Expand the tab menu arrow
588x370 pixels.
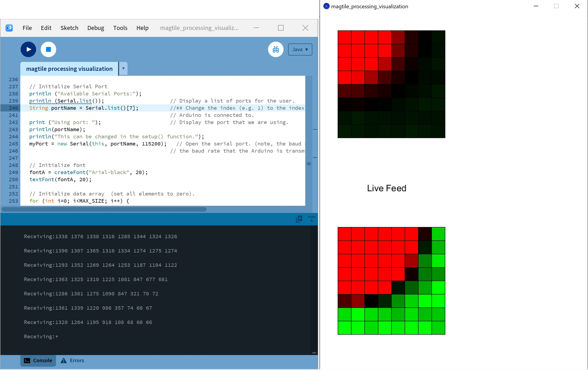tap(123, 69)
